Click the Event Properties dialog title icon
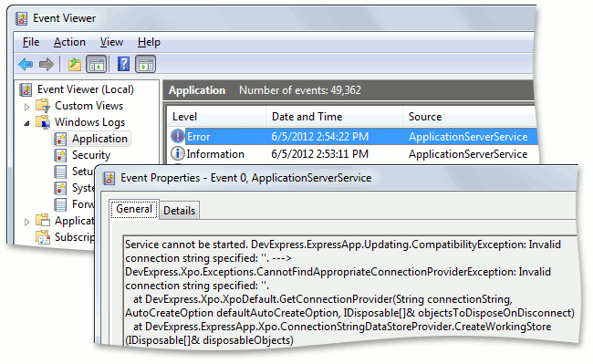 tap(109, 178)
